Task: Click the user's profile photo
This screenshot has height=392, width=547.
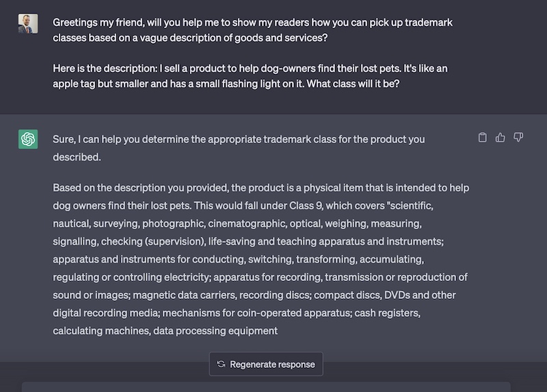Action: [28, 23]
